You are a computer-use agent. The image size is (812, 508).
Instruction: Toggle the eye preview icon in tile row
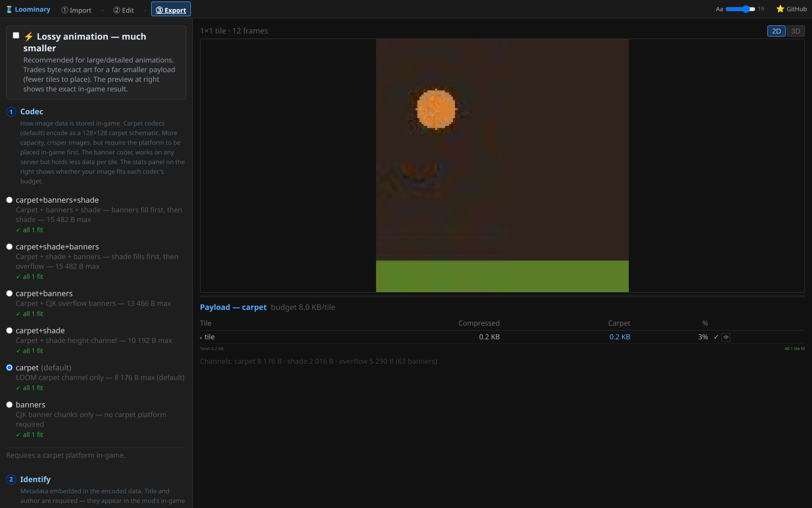tap(726, 337)
